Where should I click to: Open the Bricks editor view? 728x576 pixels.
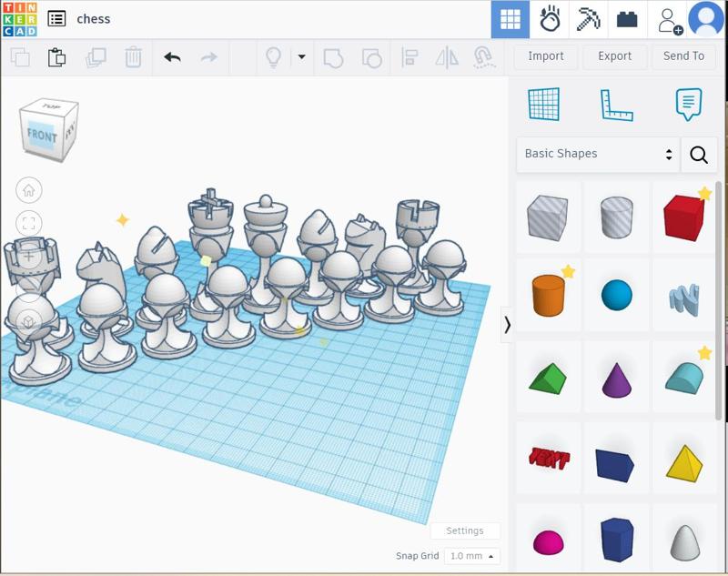(x=627, y=19)
